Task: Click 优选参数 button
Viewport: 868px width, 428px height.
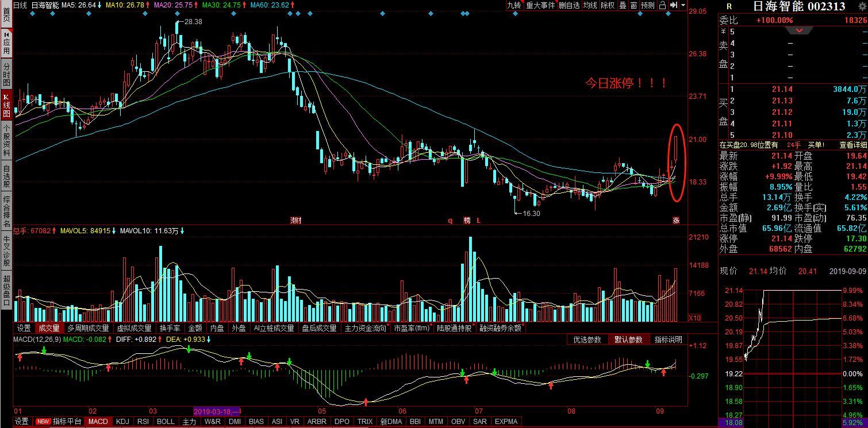Action: pos(587,340)
